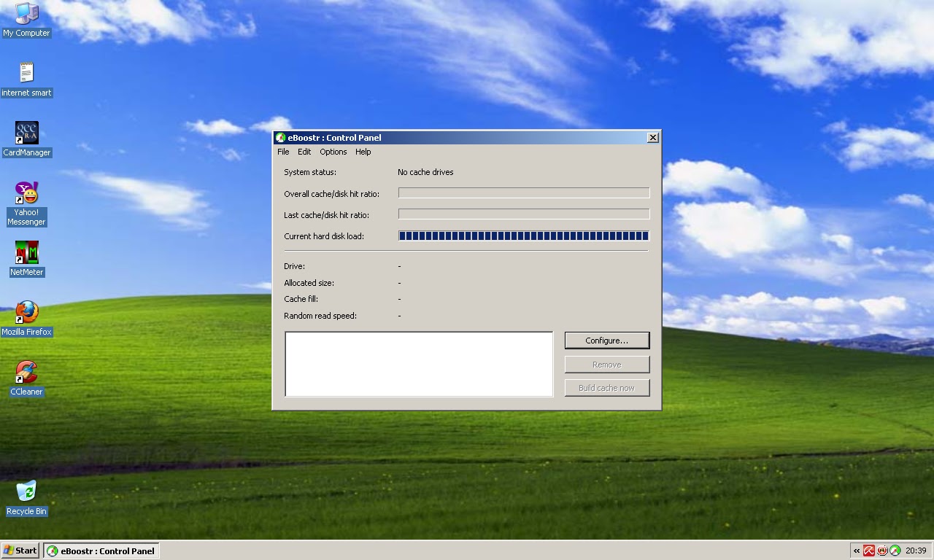Click the Overall cache/disk hit ratio bar
Image resolution: width=934 pixels, height=560 pixels.
[x=524, y=192]
